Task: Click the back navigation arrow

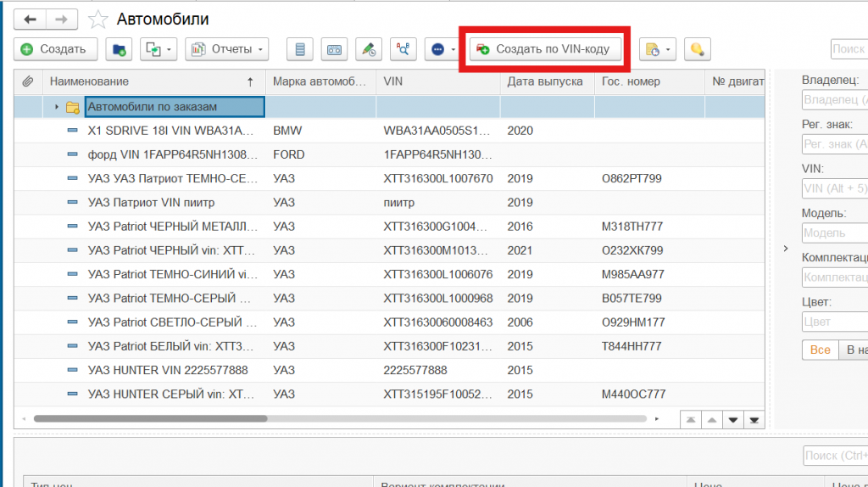Action: coord(31,19)
